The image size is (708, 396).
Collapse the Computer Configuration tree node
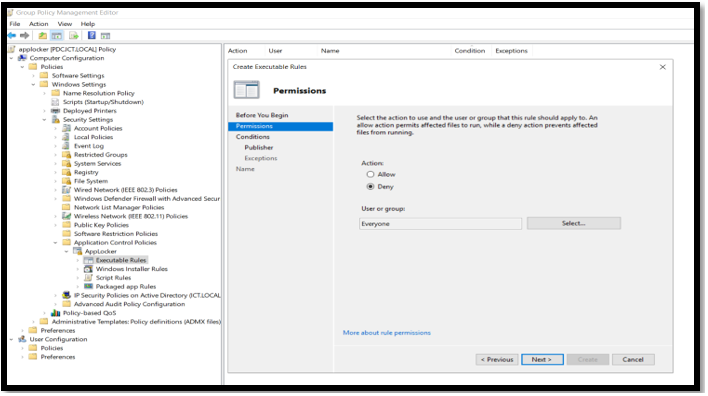[x=11, y=58]
